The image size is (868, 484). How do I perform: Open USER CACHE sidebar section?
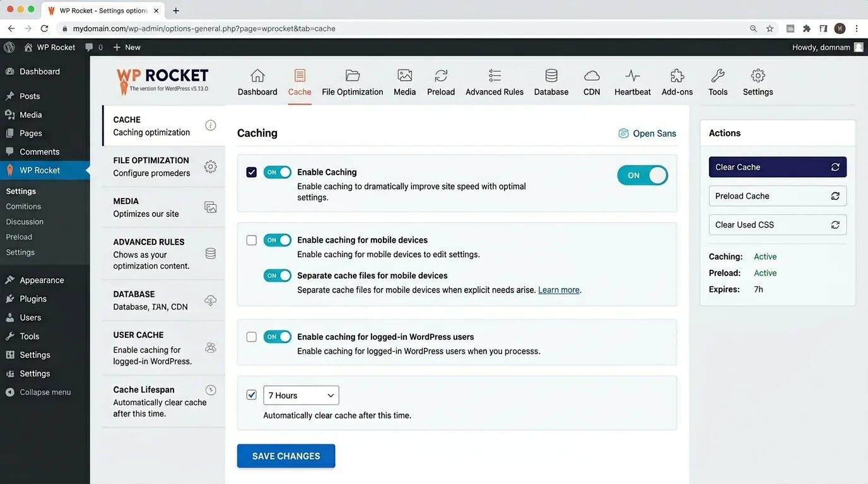tap(163, 348)
